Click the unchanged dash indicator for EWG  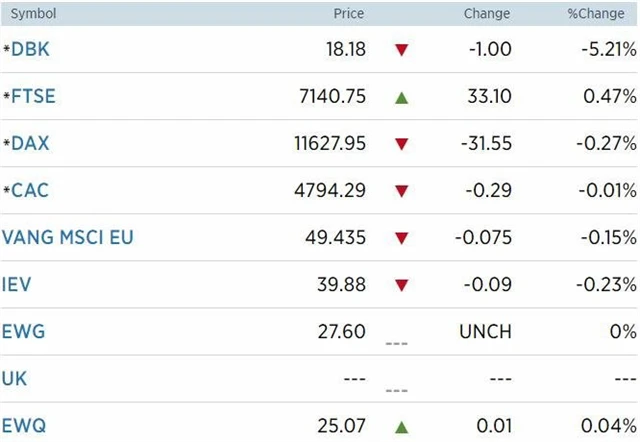click(x=397, y=342)
